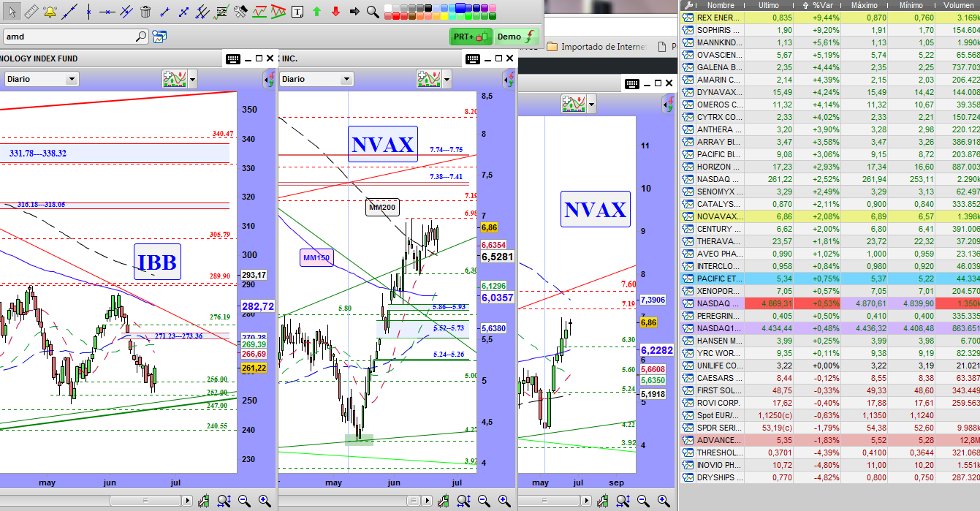Select the DRYSHIPS row
The width and height of the screenshot is (980, 511).
(x=830, y=477)
